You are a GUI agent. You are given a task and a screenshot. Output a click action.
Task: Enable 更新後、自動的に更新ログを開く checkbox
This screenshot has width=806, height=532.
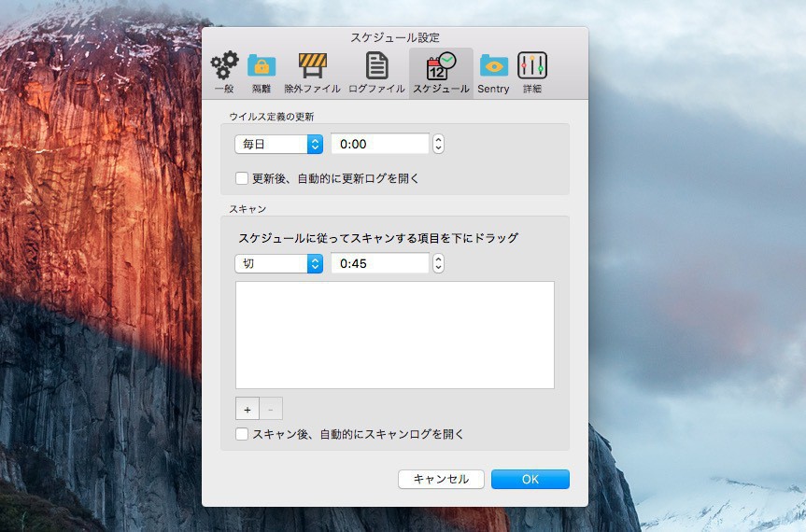pos(242,178)
